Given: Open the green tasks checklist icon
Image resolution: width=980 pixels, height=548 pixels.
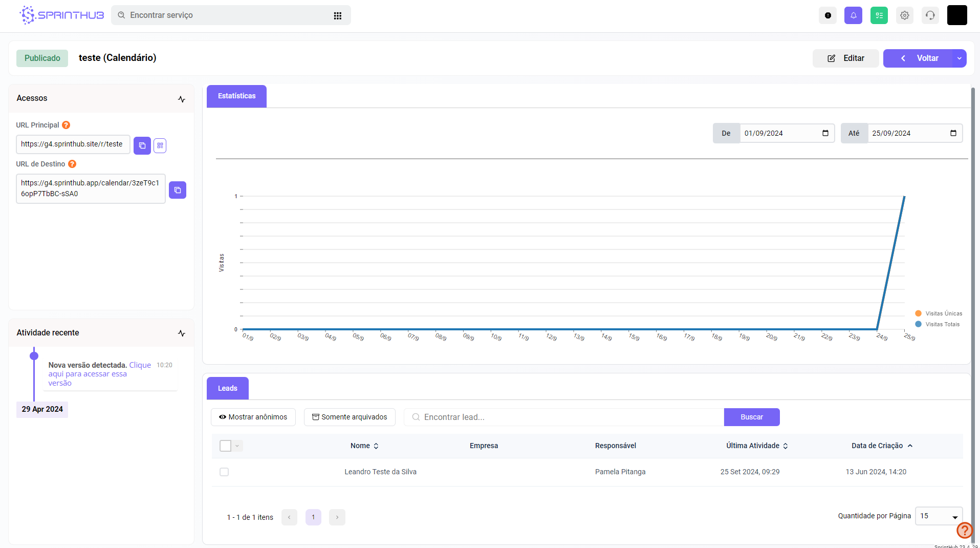Looking at the screenshot, I should click(879, 15).
